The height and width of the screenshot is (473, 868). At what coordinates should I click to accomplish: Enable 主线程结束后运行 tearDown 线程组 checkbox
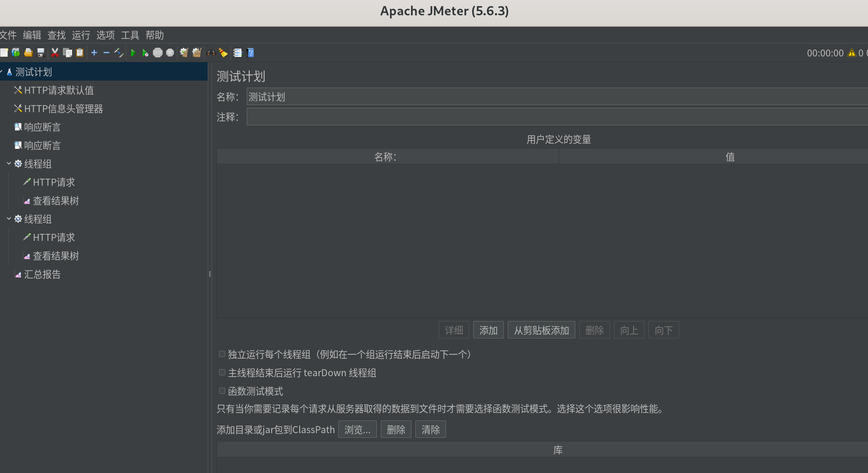pos(222,372)
